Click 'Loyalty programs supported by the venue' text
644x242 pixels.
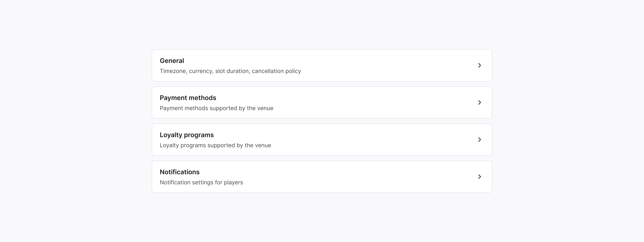click(x=215, y=145)
